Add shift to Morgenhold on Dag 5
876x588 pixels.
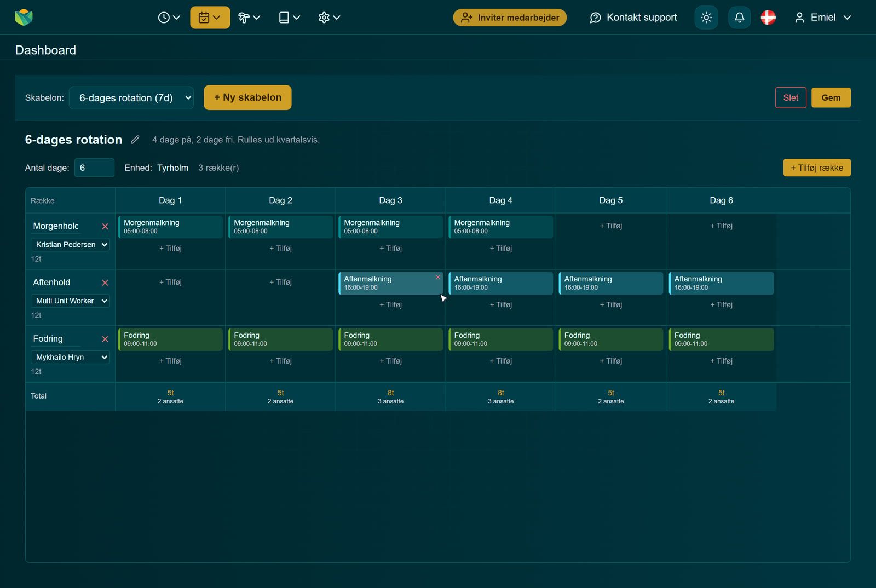pos(611,226)
